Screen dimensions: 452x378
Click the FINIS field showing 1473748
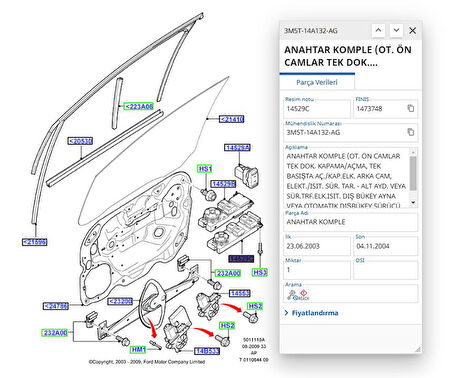(385, 109)
